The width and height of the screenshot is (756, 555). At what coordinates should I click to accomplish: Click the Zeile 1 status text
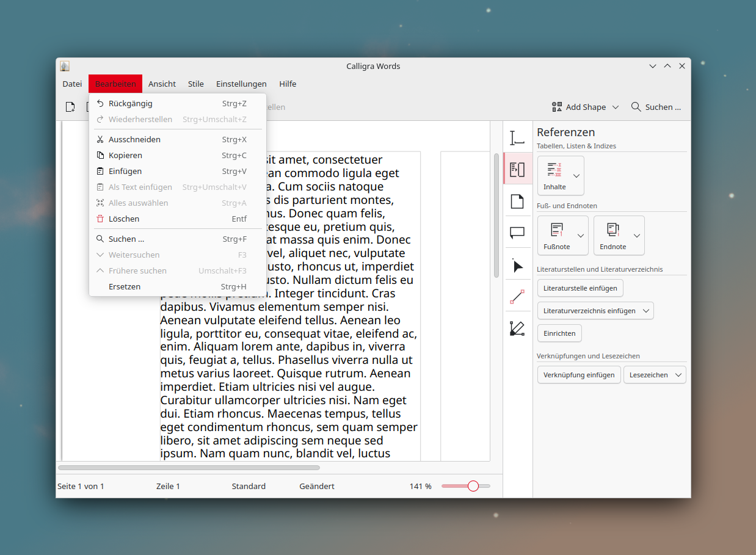pyautogui.click(x=168, y=487)
